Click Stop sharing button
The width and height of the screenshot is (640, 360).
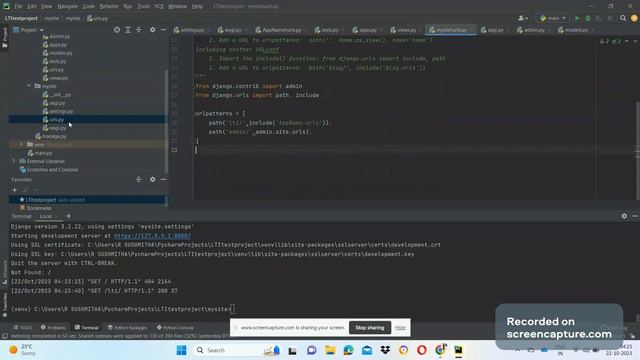tap(370, 327)
